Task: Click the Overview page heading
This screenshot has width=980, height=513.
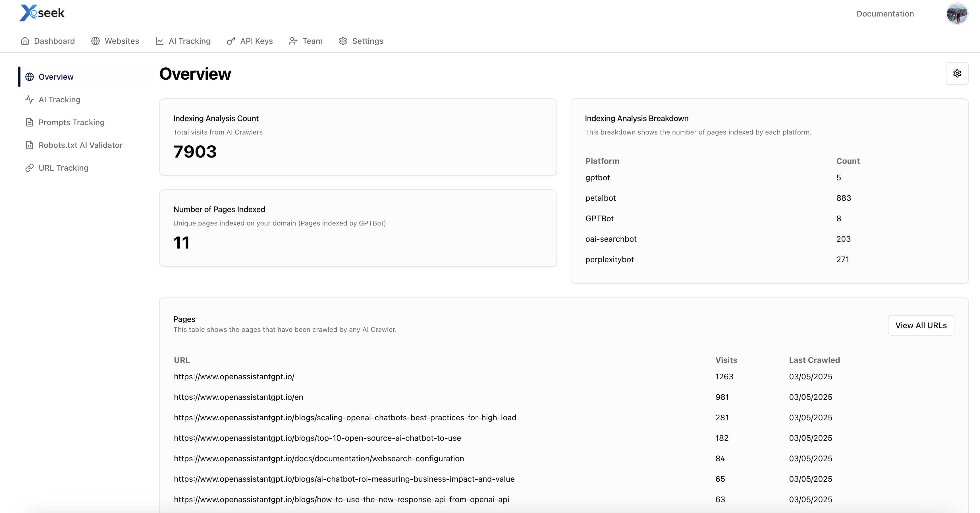Action: (195, 74)
